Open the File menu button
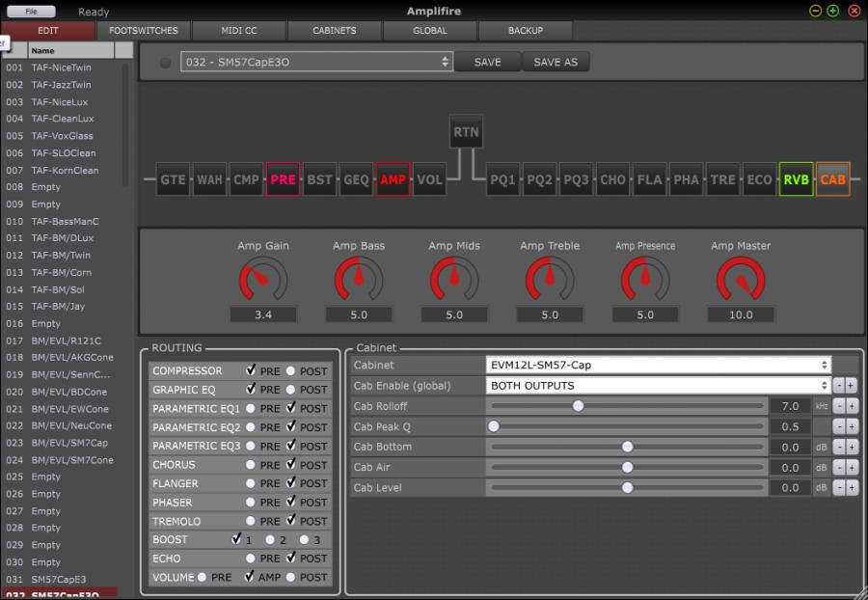The height and width of the screenshot is (600, 868). 31,11
